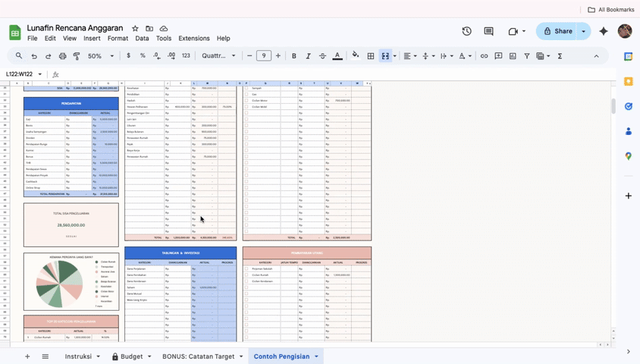This screenshot has height=364, width=640.
Task: Click the borders toolbar icon
Action: coord(371,56)
